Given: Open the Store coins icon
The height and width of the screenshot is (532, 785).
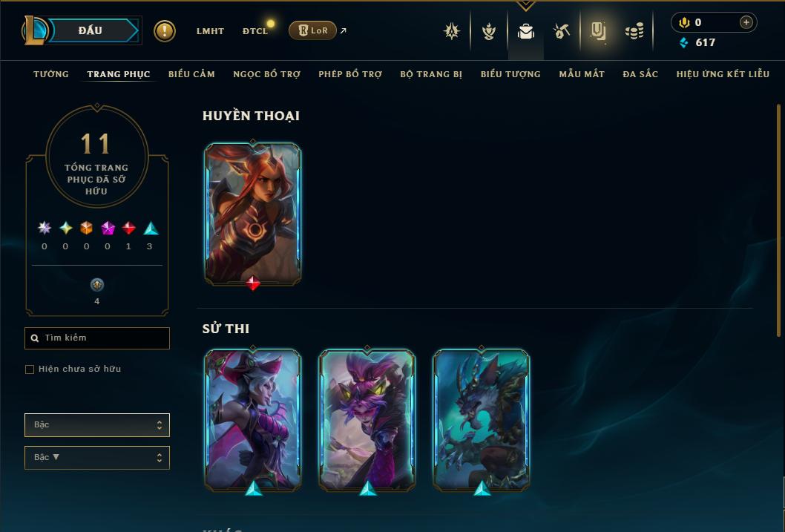Looking at the screenshot, I should pos(634,31).
